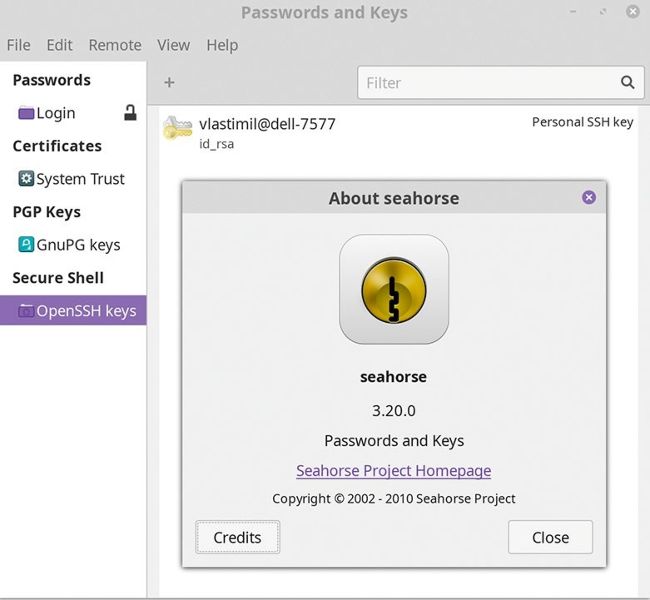
Task: Click the purple Login folder icon
Action: pyautogui.click(x=26, y=113)
